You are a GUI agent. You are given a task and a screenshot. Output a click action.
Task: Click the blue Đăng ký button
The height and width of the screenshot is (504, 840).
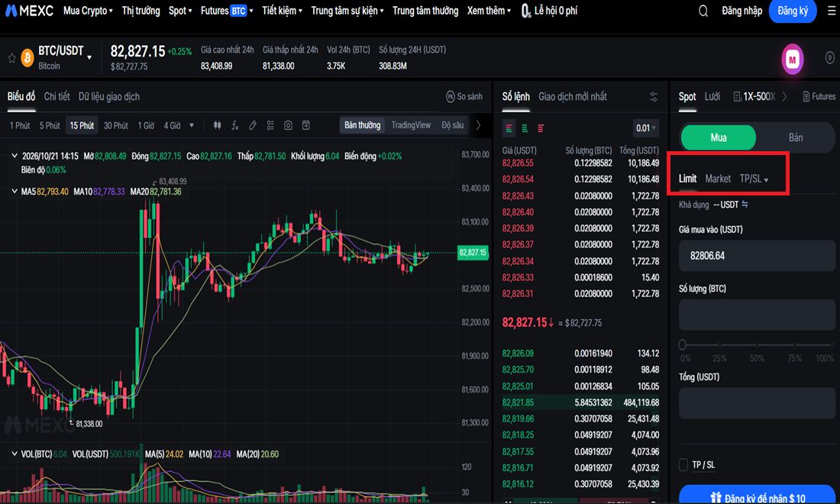click(x=793, y=11)
